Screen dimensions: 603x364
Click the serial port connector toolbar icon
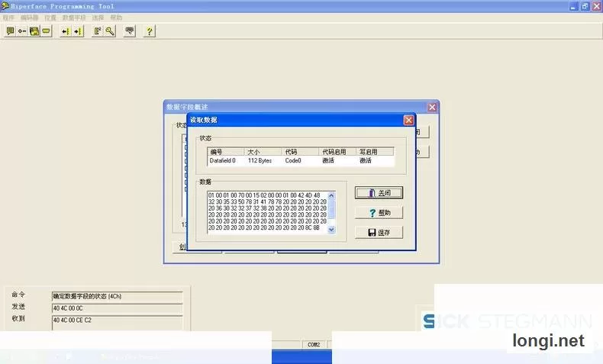[x=46, y=31]
